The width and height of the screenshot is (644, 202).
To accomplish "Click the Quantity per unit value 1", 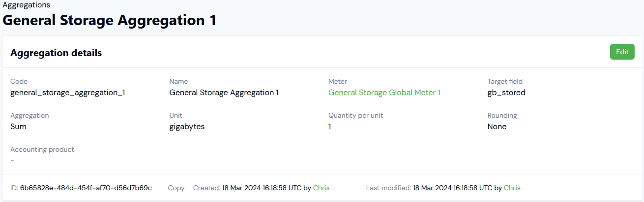I will click(x=330, y=126).
